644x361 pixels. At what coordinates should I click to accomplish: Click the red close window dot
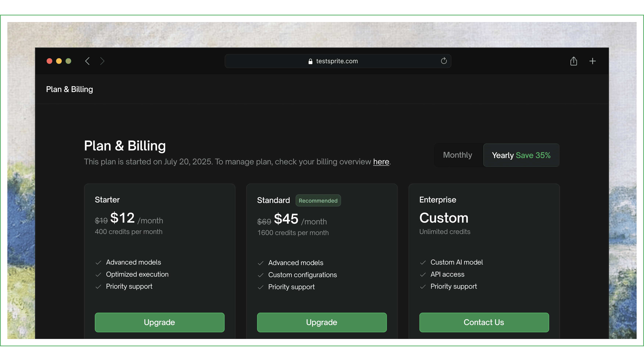[49, 61]
